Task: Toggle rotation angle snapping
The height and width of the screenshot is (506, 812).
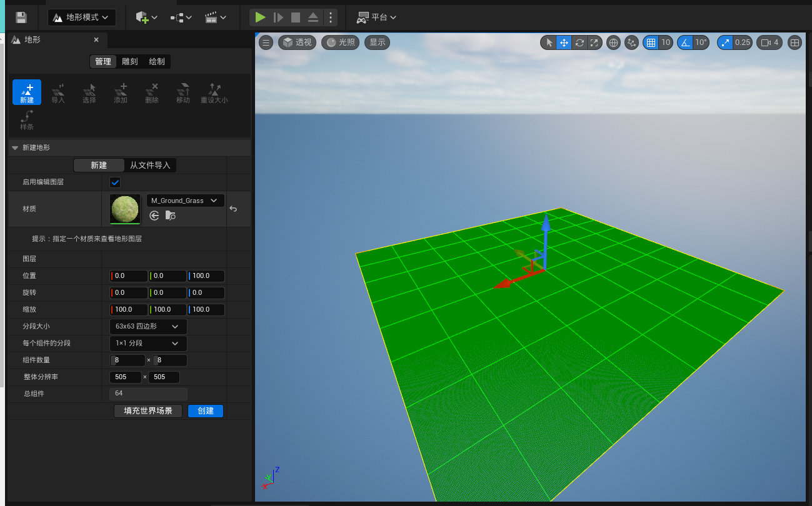Action: coord(685,42)
